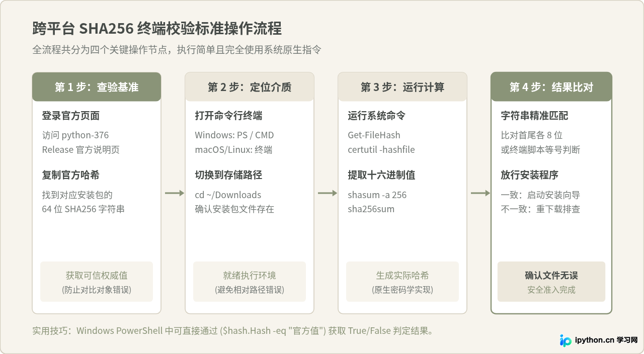Viewport: 644px width, 354px height.
Task: Select the 第 2 步：定位介质 header
Action: click(x=250, y=87)
